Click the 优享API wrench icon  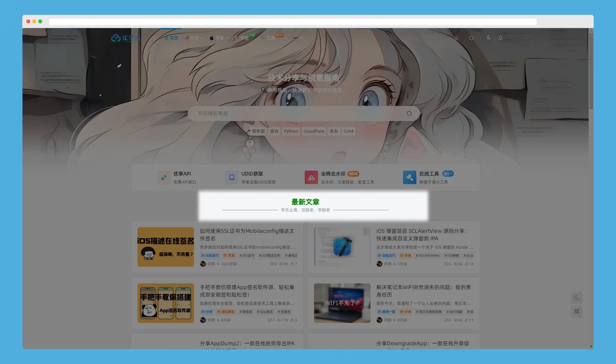[164, 178]
